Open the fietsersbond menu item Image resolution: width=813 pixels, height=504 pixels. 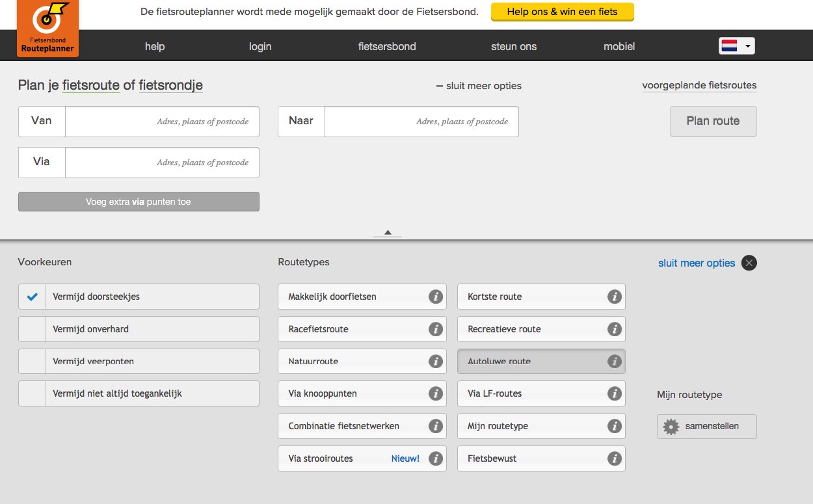pos(387,46)
